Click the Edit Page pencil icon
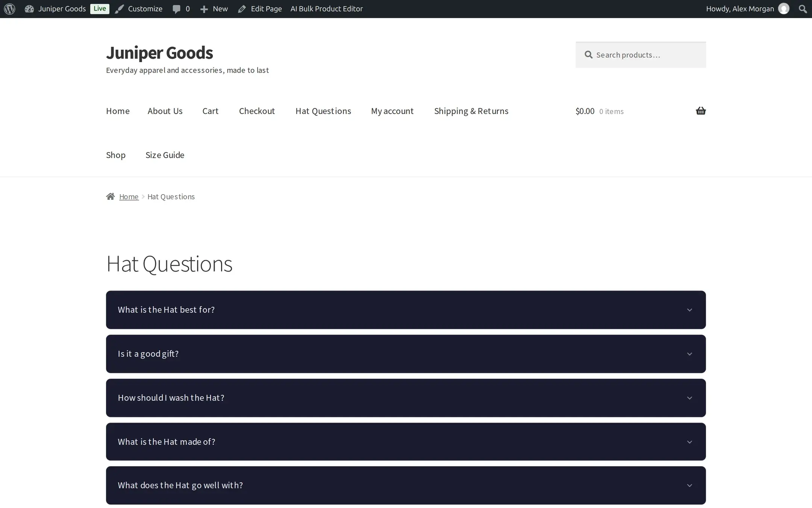Screen dimensions: 812x508 pyautogui.click(x=242, y=9)
